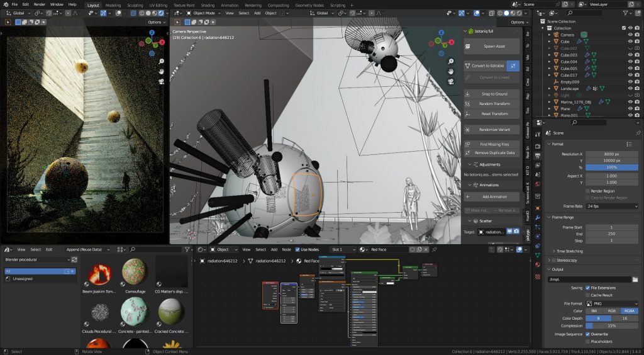Click the output path folder browse icon
Screen dimensions: 644x355
pos(635,279)
